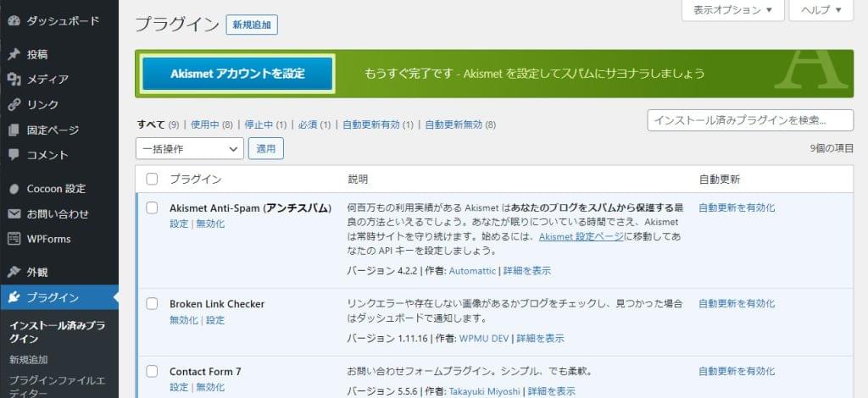
Task: Click the 新規追加 button next to page title
Action: (x=252, y=25)
